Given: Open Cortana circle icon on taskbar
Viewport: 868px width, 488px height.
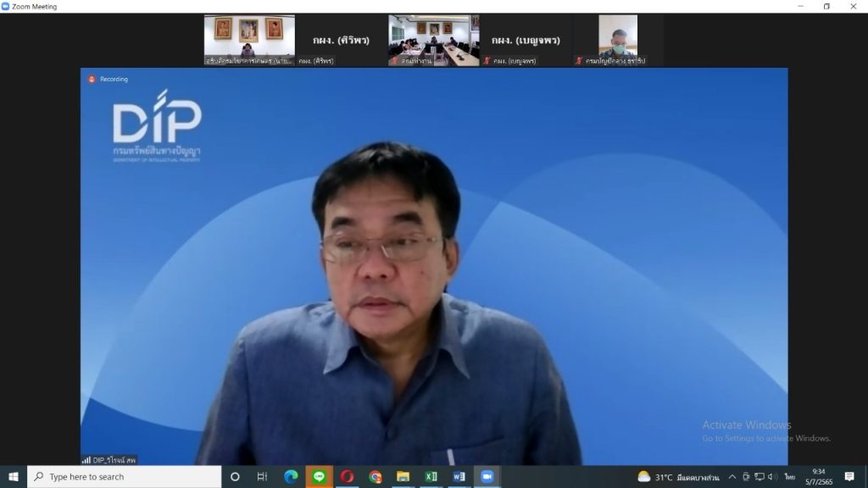Looking at the screenshot, I should (x=235, y=476).
